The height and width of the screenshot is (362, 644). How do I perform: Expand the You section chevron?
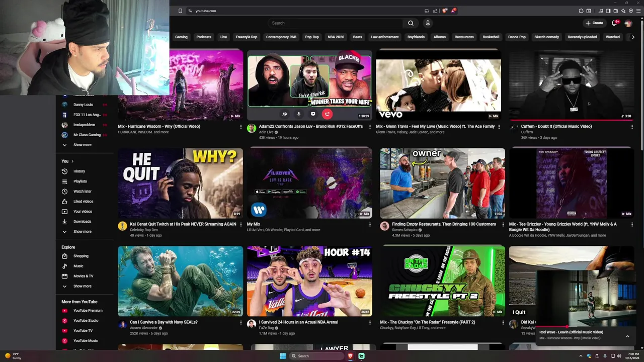tap(72, 161)
